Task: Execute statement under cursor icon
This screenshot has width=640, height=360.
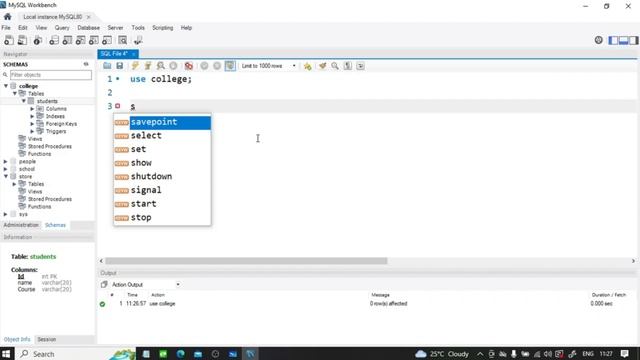Action: 148,66
